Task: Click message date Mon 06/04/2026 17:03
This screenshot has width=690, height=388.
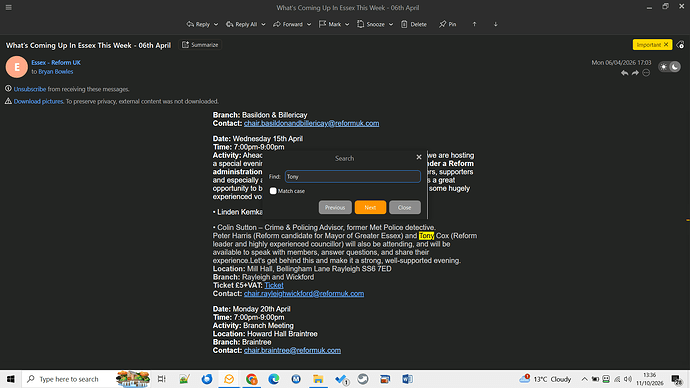Action: [621, 62]
